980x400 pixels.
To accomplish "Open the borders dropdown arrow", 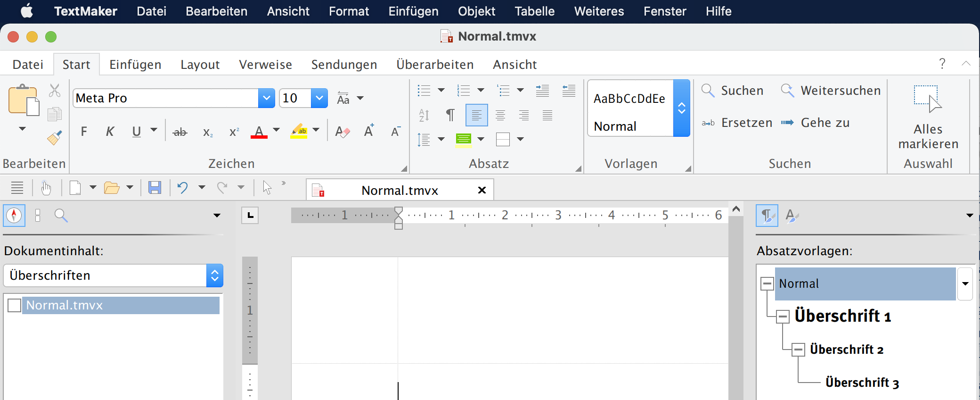I will [521, 139].
